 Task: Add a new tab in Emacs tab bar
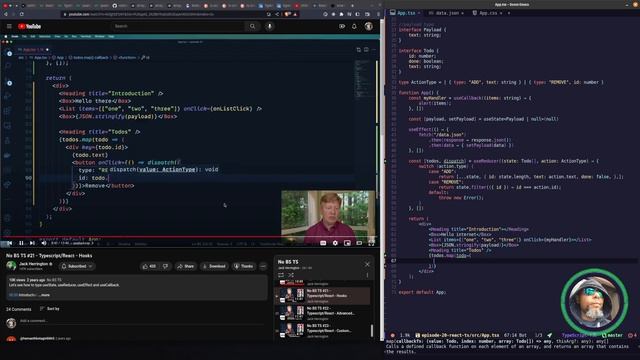pyautogui.click(x=509, y=13)
